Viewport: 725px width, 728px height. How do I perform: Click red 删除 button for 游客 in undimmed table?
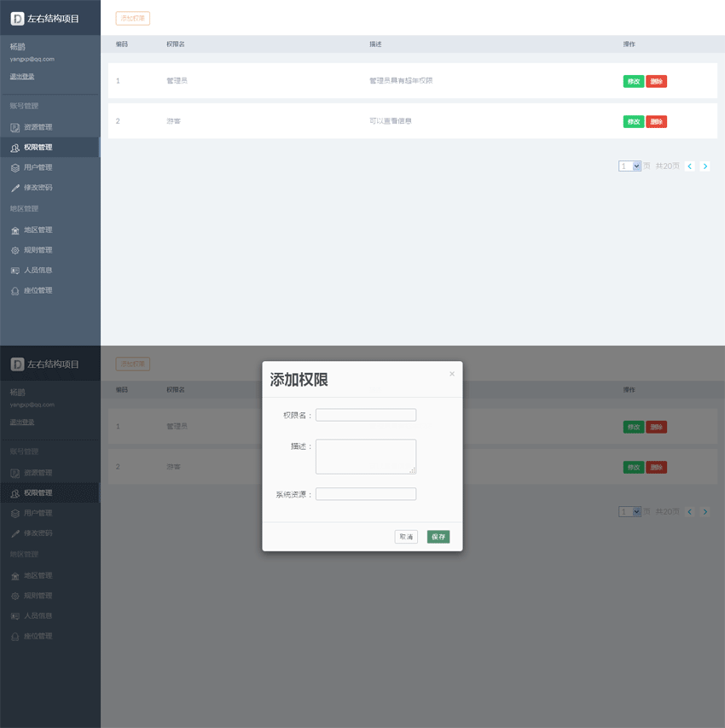[656, 122]
